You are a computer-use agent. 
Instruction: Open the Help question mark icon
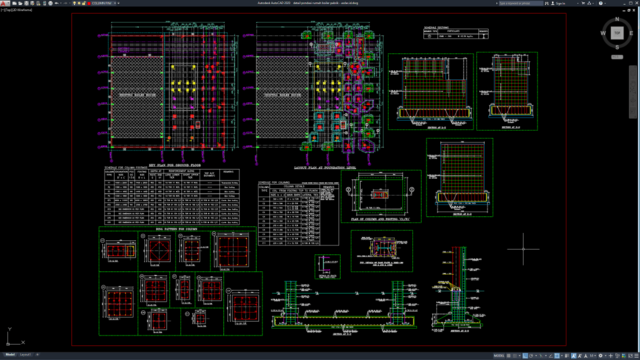(x=600, y=3)
